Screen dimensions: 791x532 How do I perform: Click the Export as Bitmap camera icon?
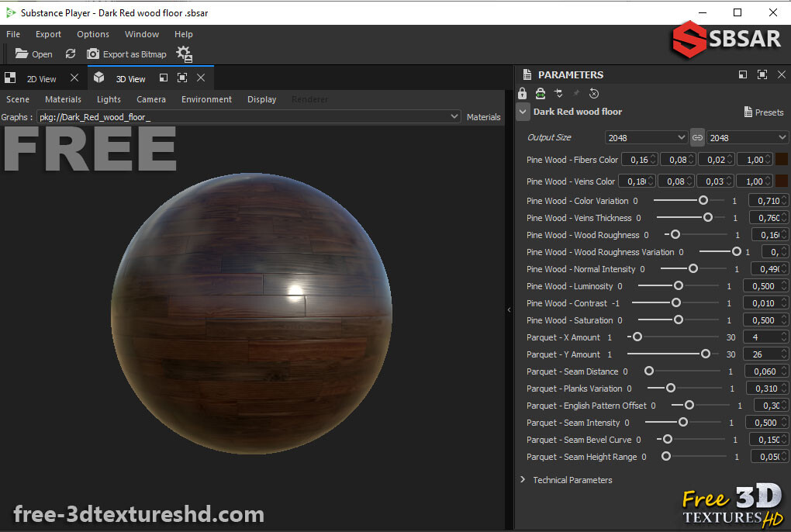pos(93,54)
